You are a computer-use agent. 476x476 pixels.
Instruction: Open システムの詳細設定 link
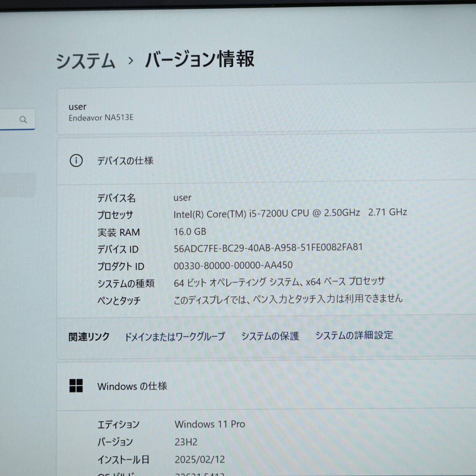pos(354,335)
